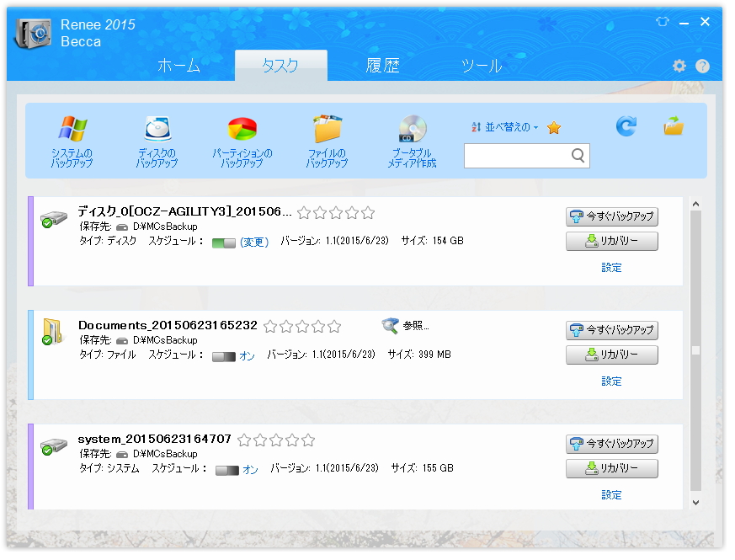Click 今すぐバックアップ for system task
Image resolution: width=735 pixels, height=560 pixels.
click(x=612, y=444)
